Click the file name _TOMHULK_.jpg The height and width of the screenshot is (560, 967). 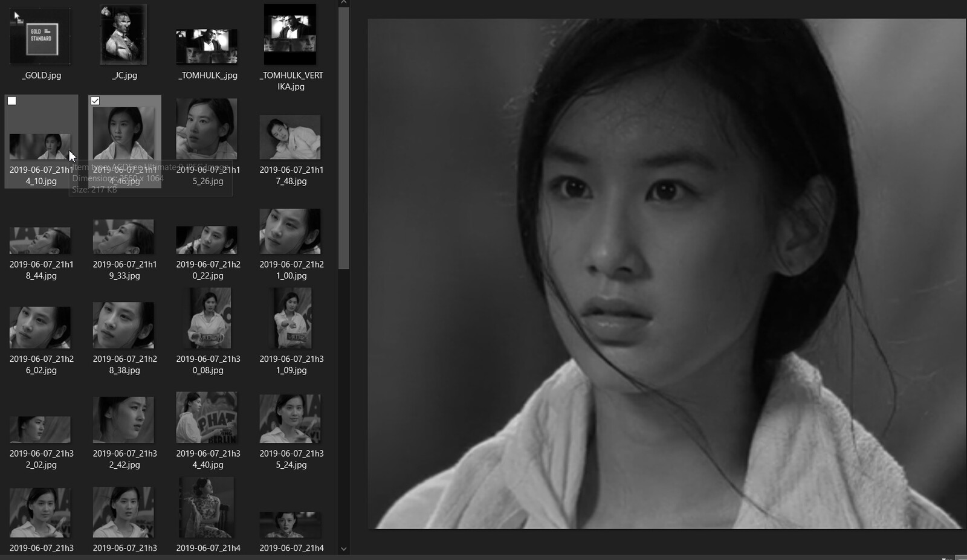tap(208, 75)
